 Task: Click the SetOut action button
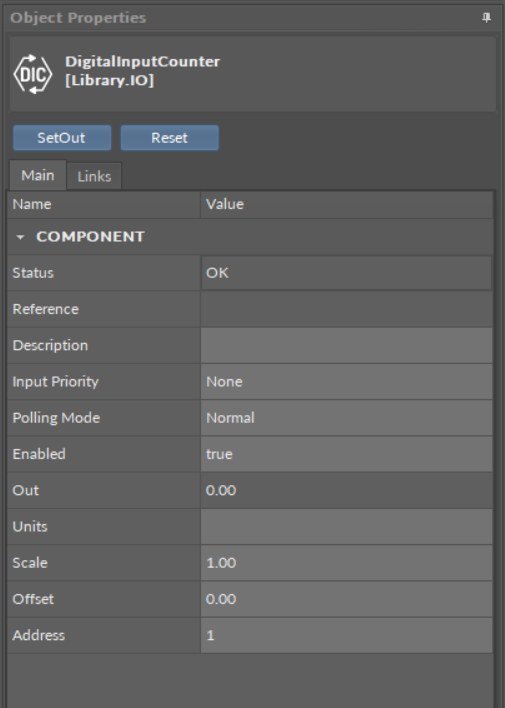tap(62, 138)
